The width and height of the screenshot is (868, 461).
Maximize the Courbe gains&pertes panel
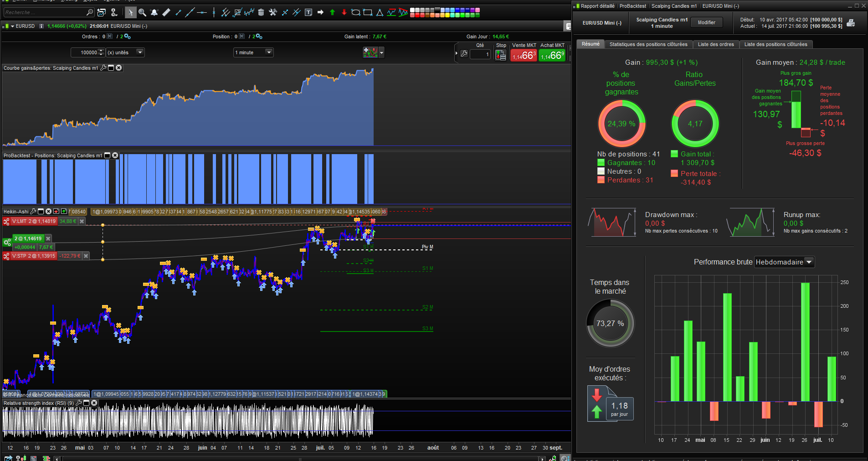[x=111, y=68]
